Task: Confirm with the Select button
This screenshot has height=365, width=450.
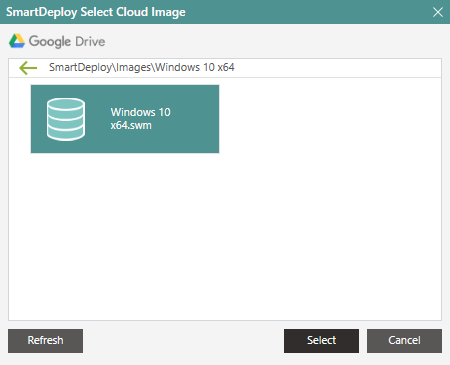Action: [321, 341]
